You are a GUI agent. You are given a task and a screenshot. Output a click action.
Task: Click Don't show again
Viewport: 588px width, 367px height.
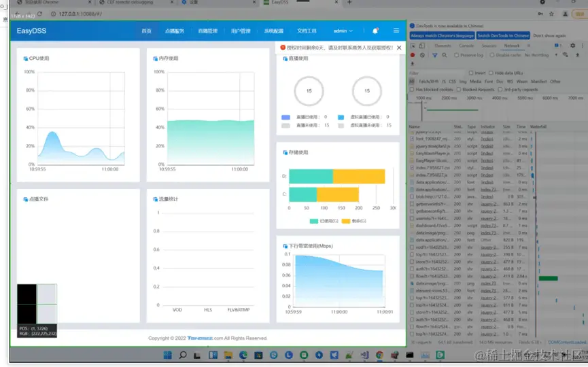549,35
